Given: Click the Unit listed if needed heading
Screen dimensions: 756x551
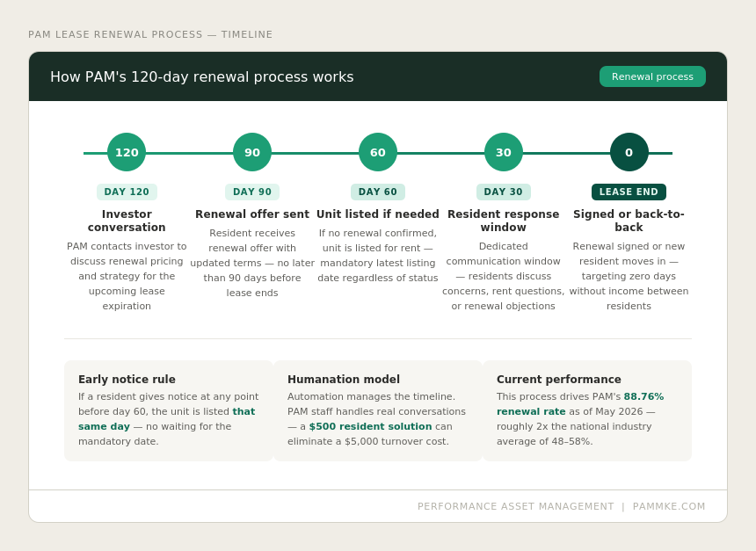Looking at the screenshot, I should click(378, 214).
